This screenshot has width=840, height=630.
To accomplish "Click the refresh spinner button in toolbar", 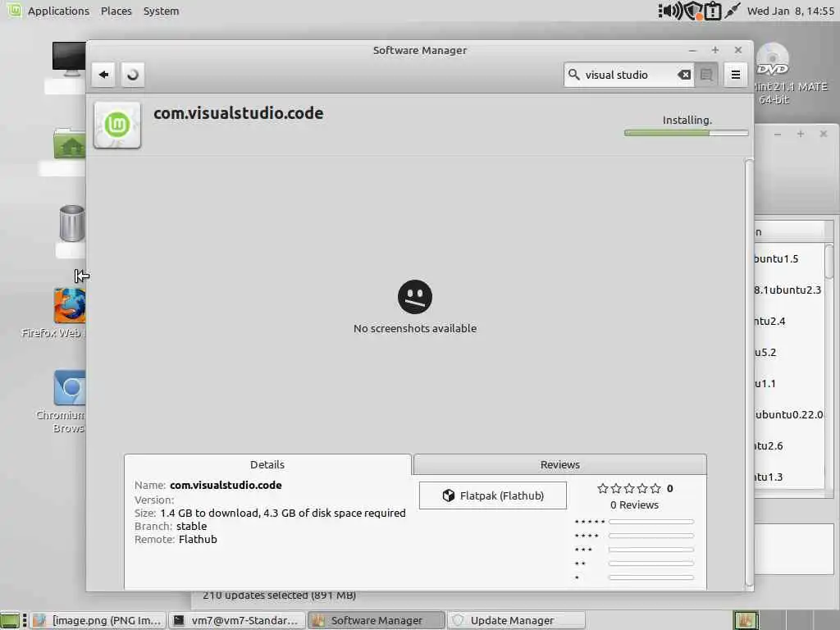I will 133,75.
